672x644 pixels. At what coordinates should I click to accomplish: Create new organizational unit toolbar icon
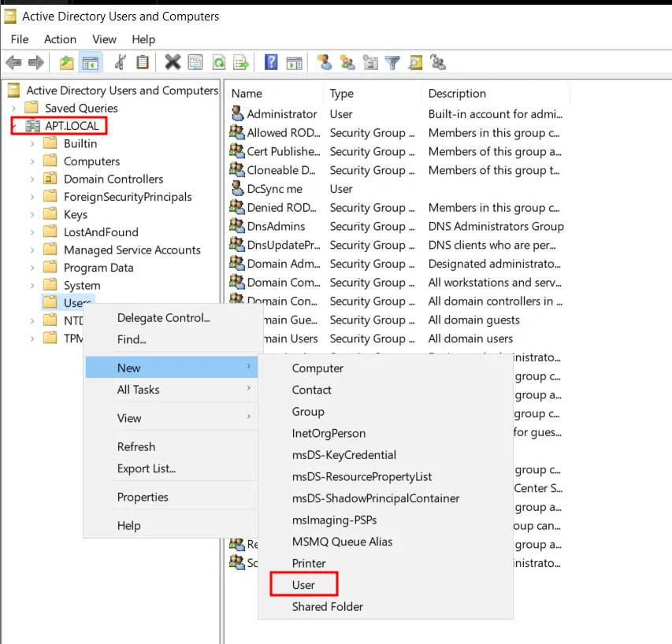click(369, 62)
